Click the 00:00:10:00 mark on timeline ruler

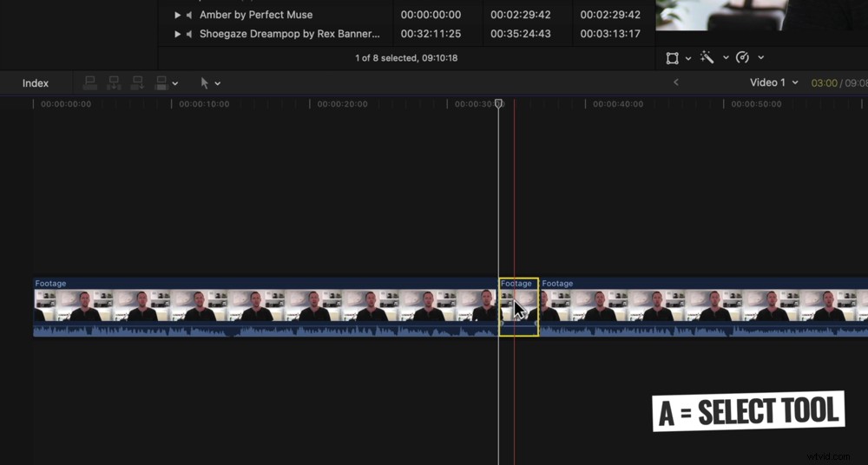coord(204,104)
